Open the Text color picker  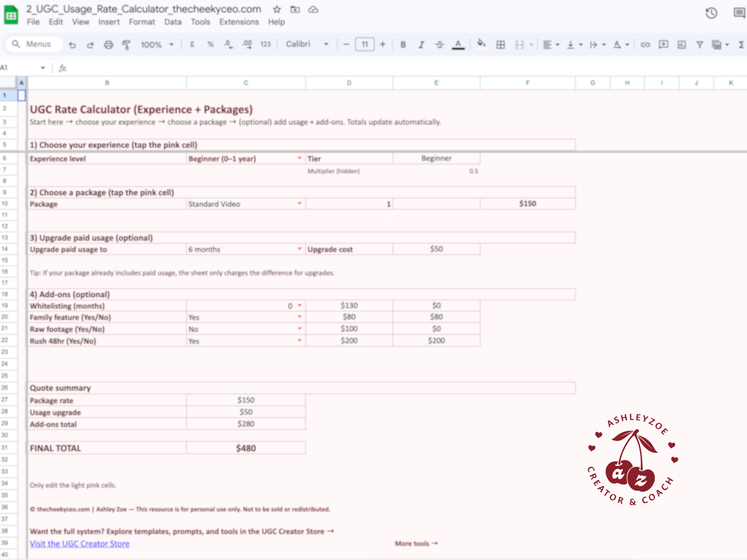[x=458, y=45]
